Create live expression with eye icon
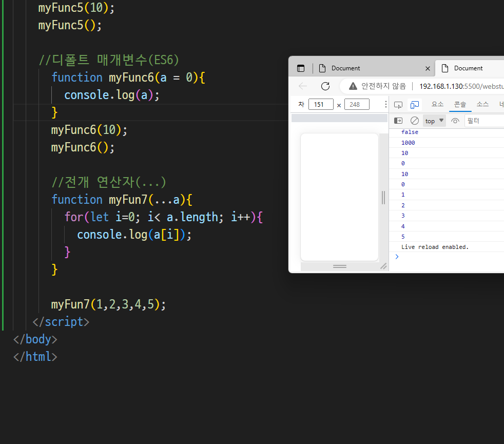 pos(455,121)
